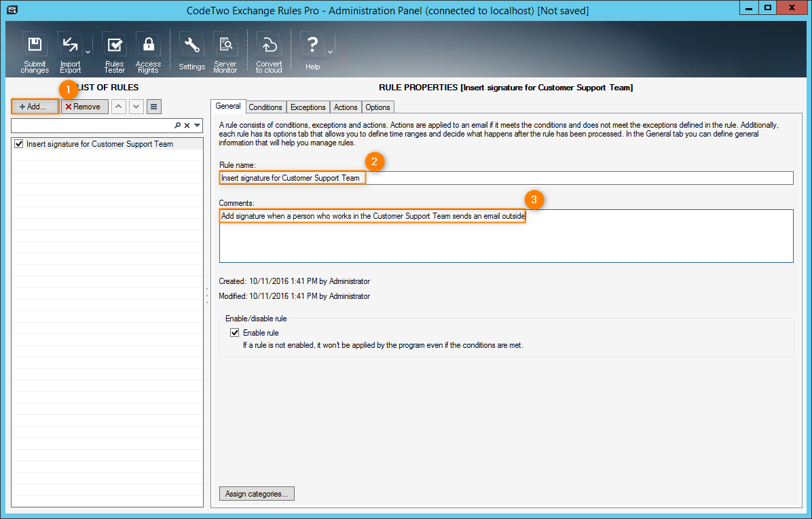Click the Comments text area
The width and height of the screenshot is (812, 519).
[x=506, y=236]
